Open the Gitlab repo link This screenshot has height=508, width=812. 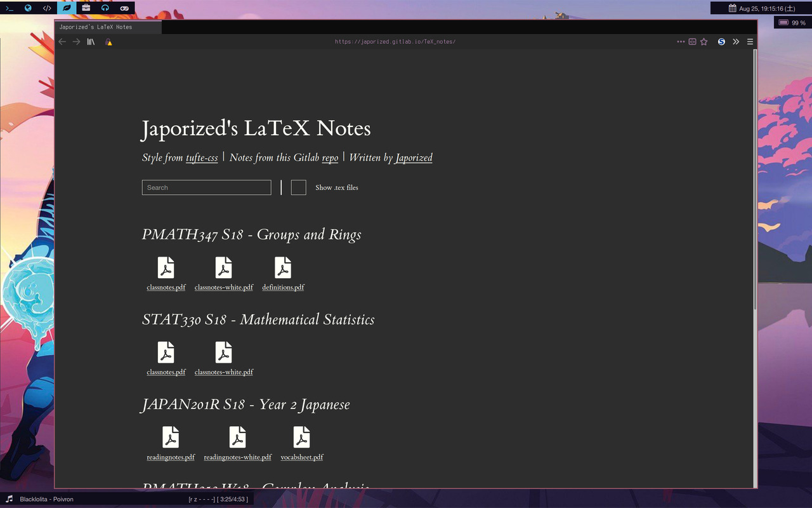330,157
